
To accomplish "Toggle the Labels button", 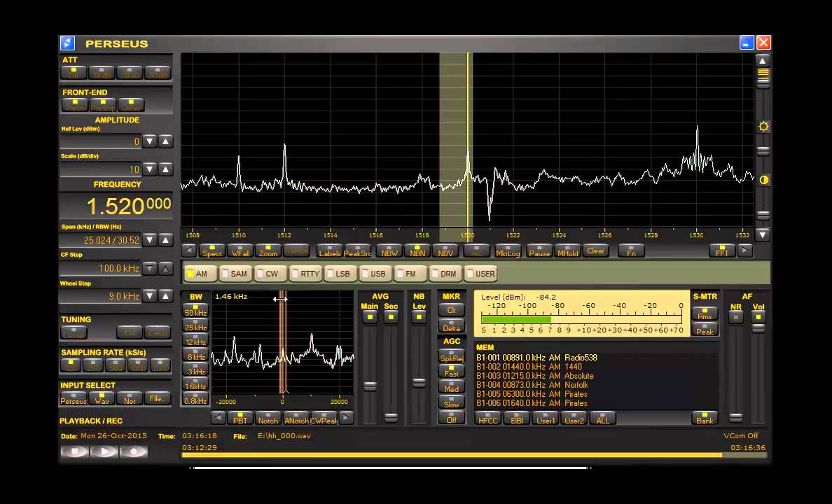I will click(330, 251).
